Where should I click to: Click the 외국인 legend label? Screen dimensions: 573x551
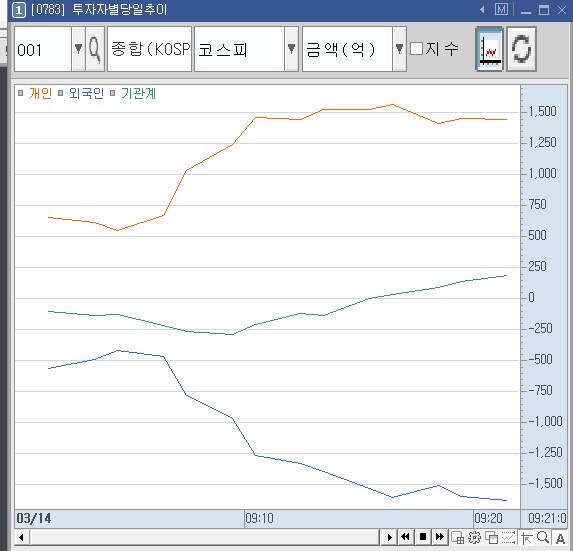point(87,94)
